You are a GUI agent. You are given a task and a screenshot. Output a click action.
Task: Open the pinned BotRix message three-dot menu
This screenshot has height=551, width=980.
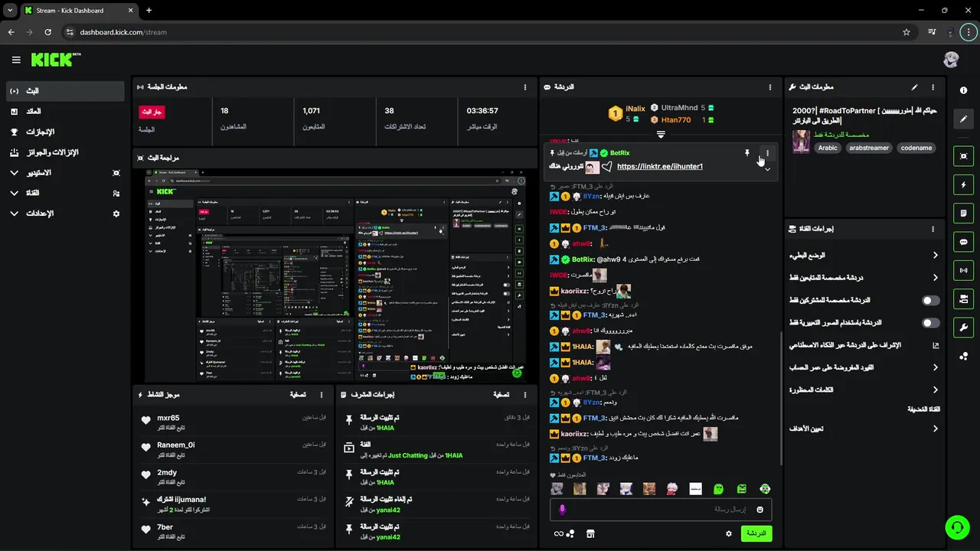[767, 153]
